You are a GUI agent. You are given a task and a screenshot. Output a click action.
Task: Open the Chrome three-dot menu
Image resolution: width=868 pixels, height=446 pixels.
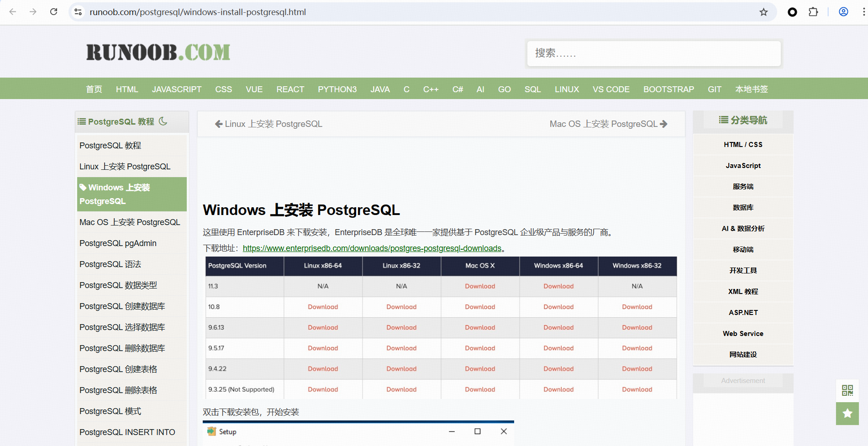point(863,12)
